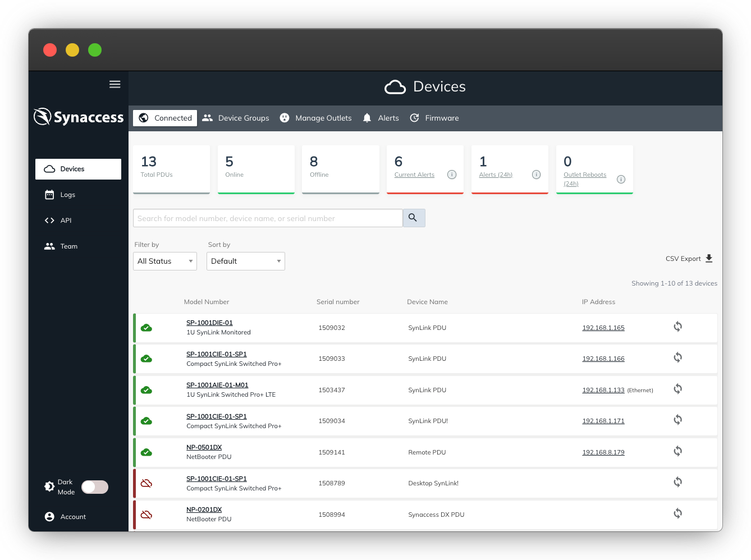Open Team in sidebar
751x560 pixels.
[x=61, y=246]
